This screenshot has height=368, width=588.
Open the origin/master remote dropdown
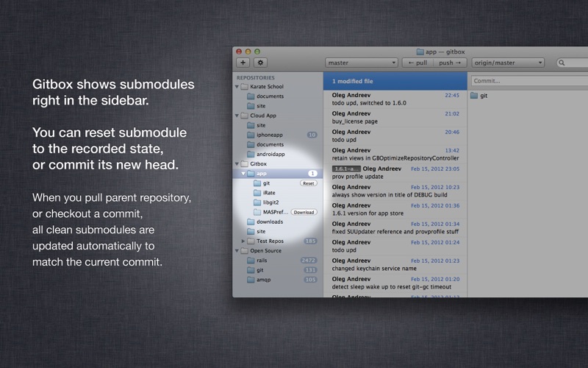[x=509, y=63]
